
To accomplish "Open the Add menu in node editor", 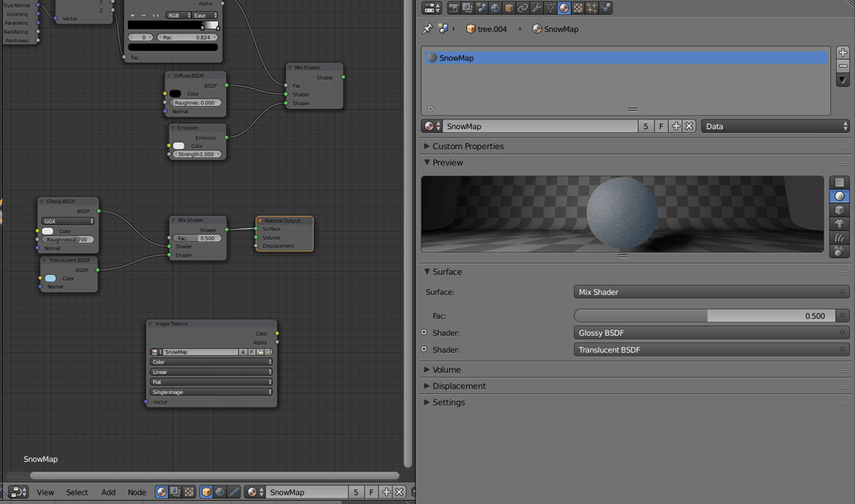I will tap(108, 492).
